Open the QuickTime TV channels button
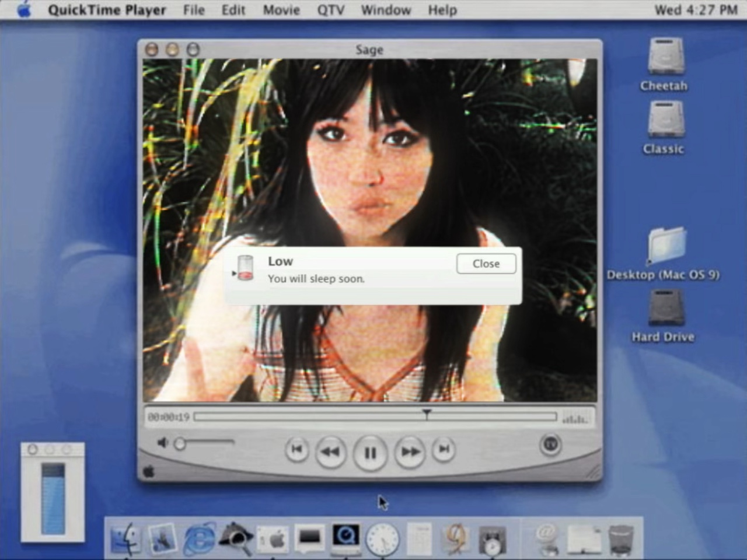Image resolution: width=747 pixels, height=560 pixels. (x=550, y=444)
